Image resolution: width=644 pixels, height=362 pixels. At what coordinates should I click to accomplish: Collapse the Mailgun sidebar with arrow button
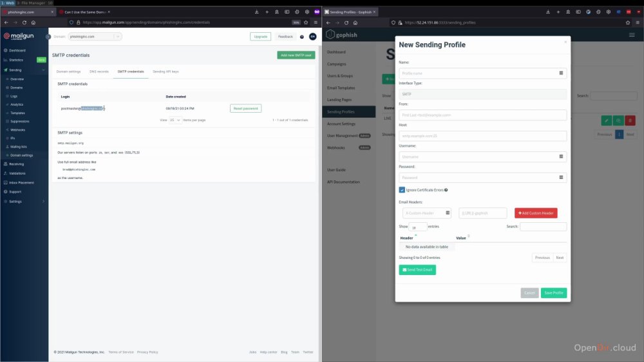[48, 37]
